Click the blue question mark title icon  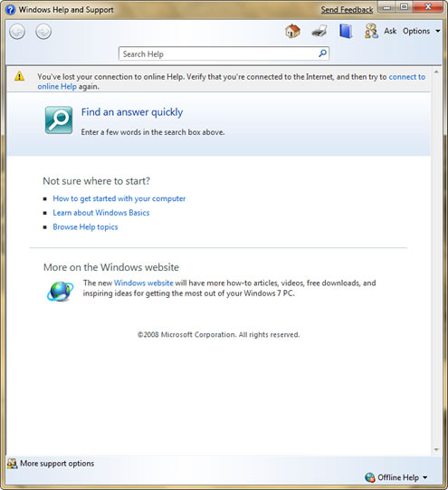pos(10,10)
